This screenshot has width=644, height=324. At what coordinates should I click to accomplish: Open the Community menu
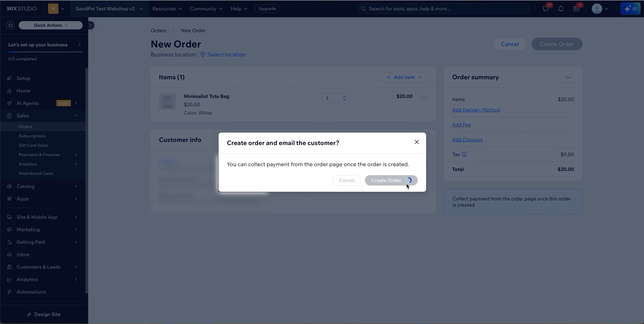point(206,9)
